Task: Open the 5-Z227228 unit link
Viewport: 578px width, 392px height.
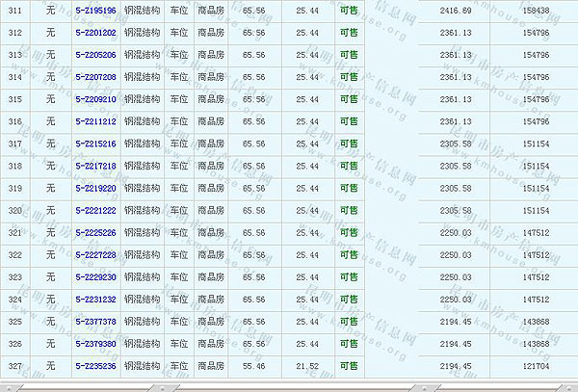Action: tap(95, 254)
